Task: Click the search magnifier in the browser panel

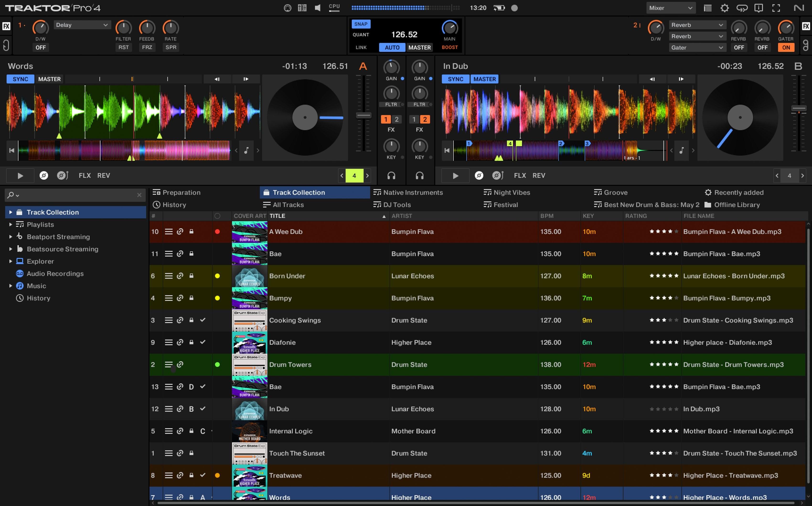Action: point(11,195)
